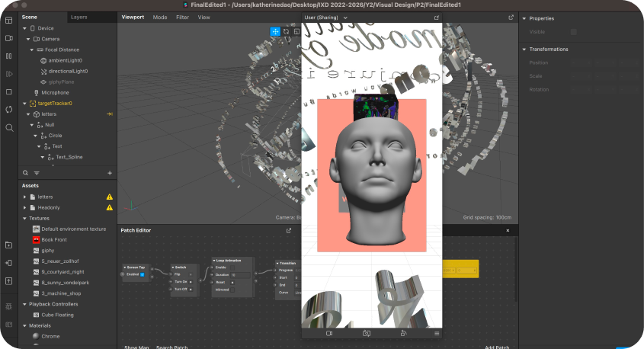This screenshot has height=349, width=644.
Task: Toggle the Visible checkbox in Properties
Action: 573,32
